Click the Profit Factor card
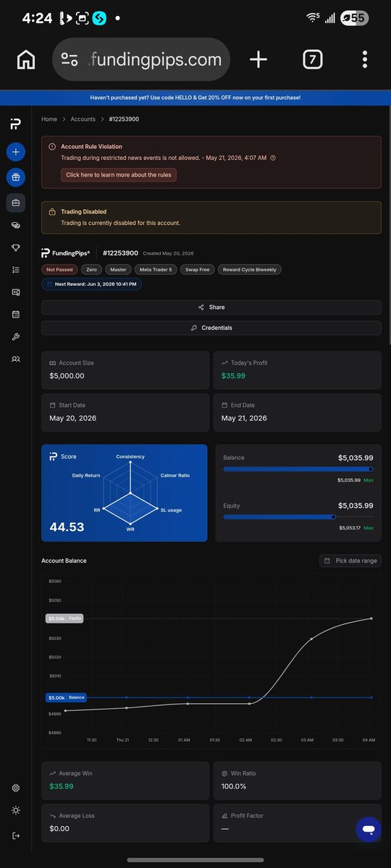Viewport: 391px width, 868px height. point(298,822)
